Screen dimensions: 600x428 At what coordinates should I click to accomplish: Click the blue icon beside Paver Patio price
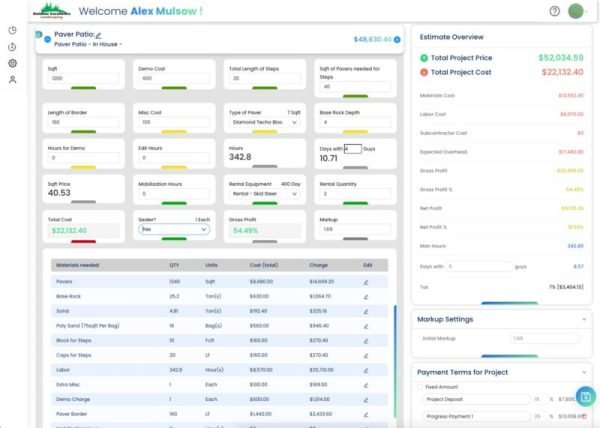[x=397, y=39]
